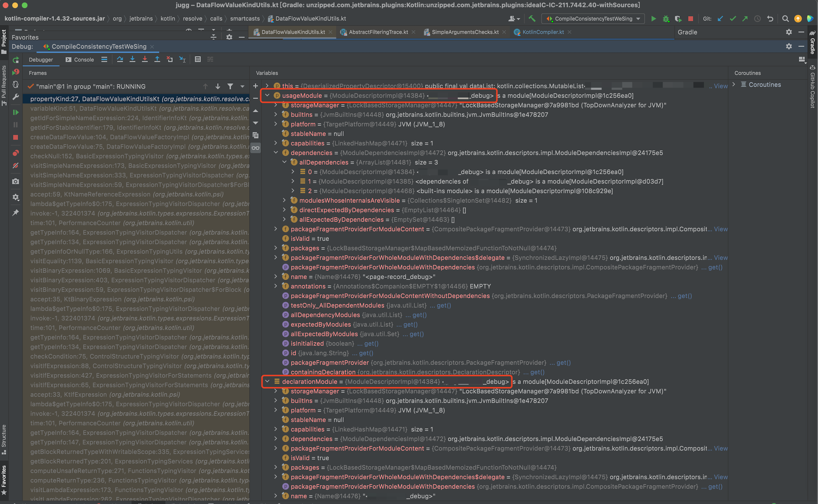Image resolution: width=818 pixels, height=504 pixels.
Task: Toggle frames filter funnel icon
Action: (230, 86)
